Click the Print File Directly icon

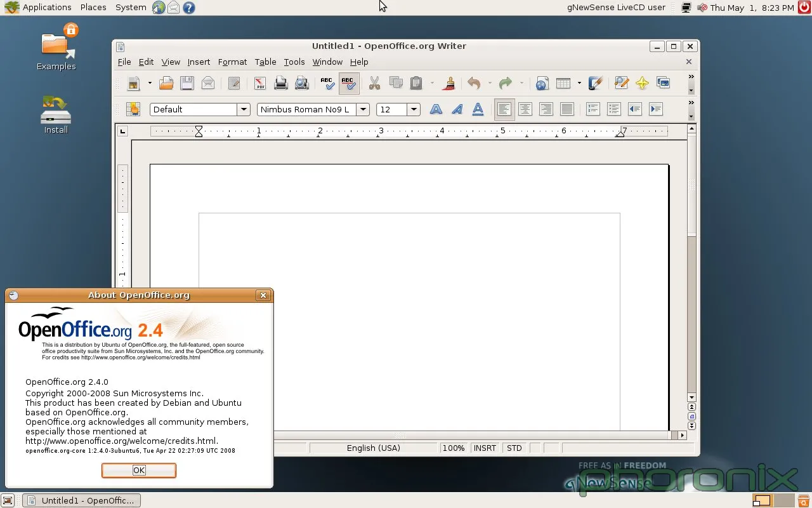point(281,83)
